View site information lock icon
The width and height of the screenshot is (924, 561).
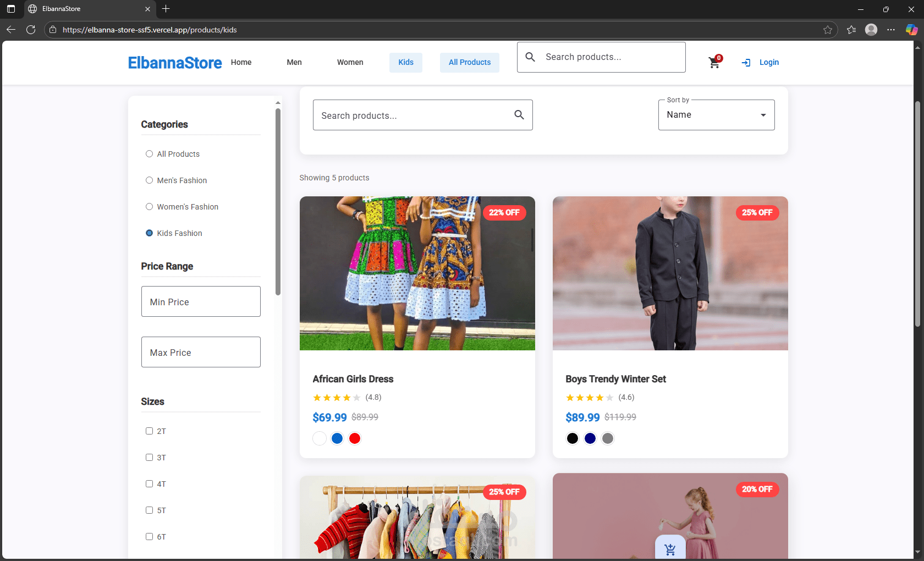click(53, 30)
